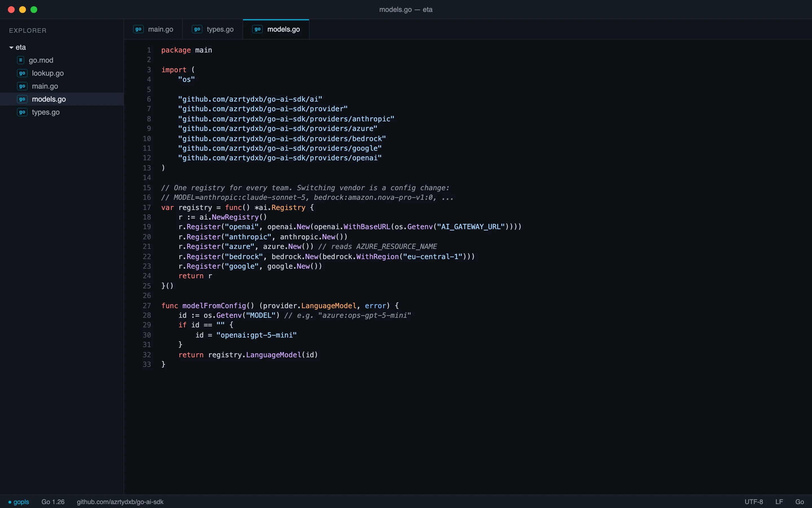812x508 pixels.
Task: Click line number 33 in the gutter
Action: coord(147,365)
